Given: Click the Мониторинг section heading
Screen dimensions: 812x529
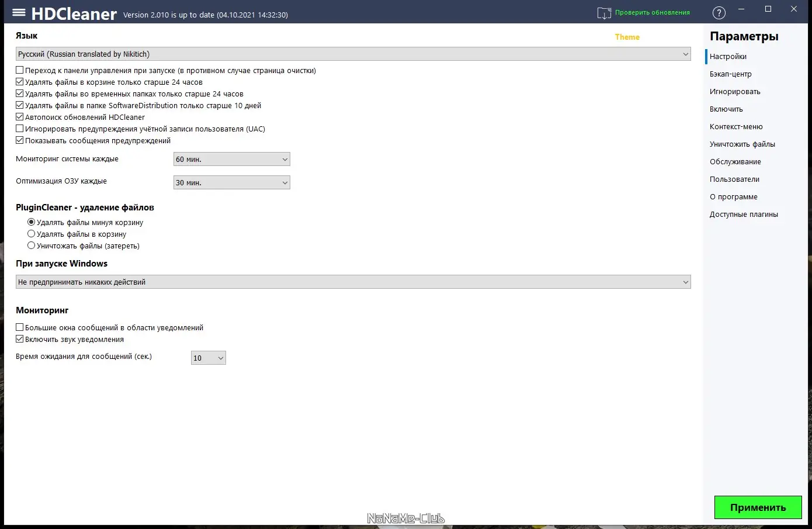Looking at the screenshot, I should pyautogui.click(x=42, y=310).
